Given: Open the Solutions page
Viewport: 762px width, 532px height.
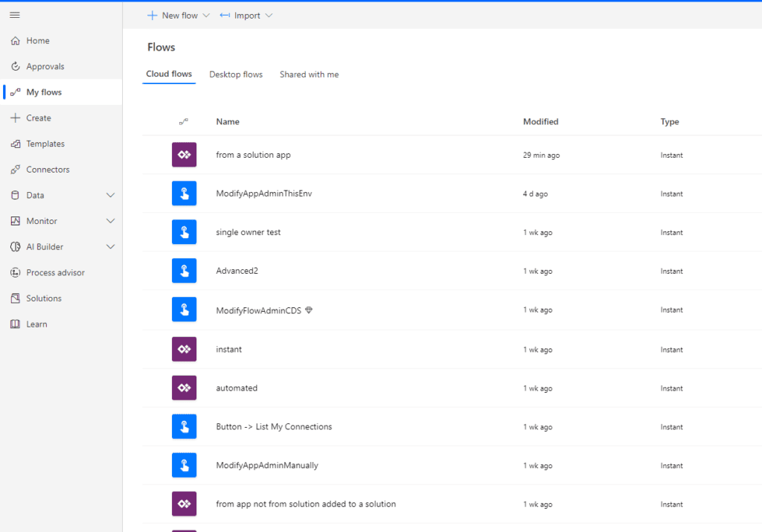Looking at the screenshot, I should point(45,298).
